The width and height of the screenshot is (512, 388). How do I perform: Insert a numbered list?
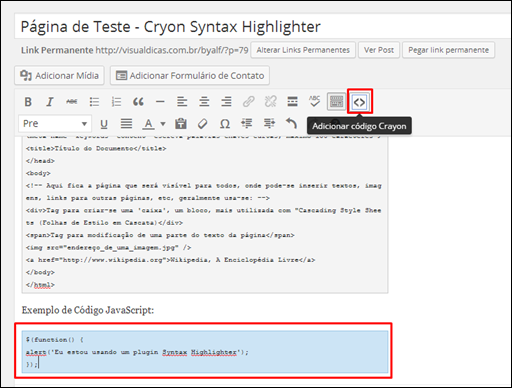(x=116, y=102)
